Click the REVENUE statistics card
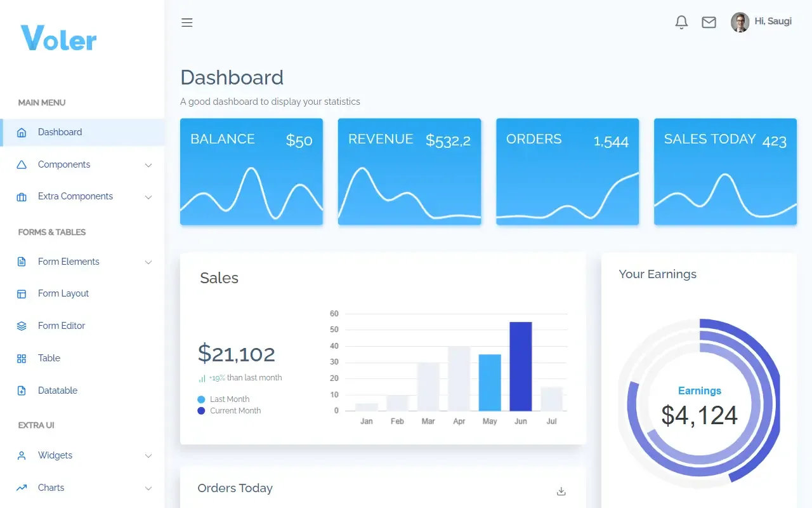Image resolution: width=812 pixels, height=508 pixels. coord(409,171)
